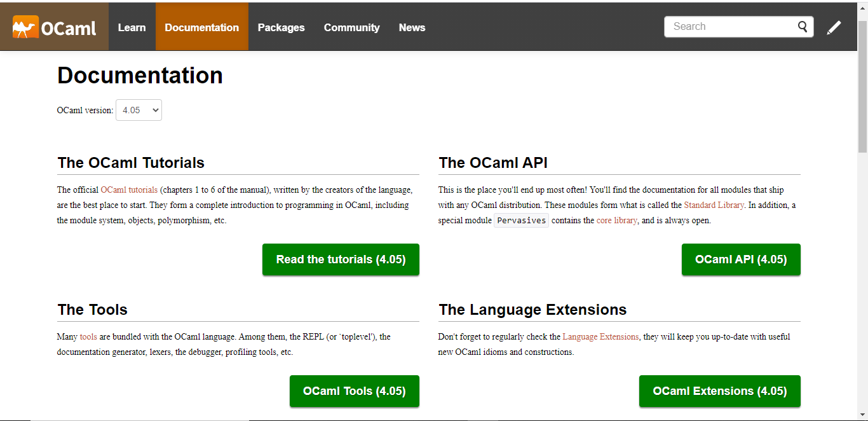Go to Packages in navigation bar
This screenshot has height=421, width=868.
(x=281, y=27)
